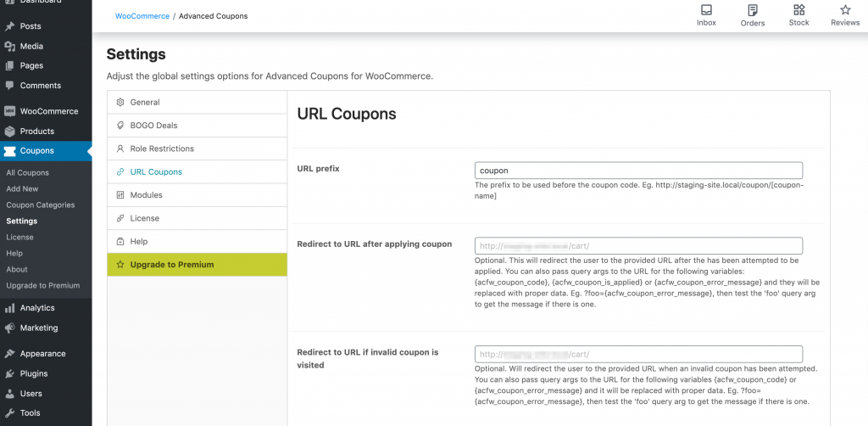Open Coupon Categories submenu link

41,205
